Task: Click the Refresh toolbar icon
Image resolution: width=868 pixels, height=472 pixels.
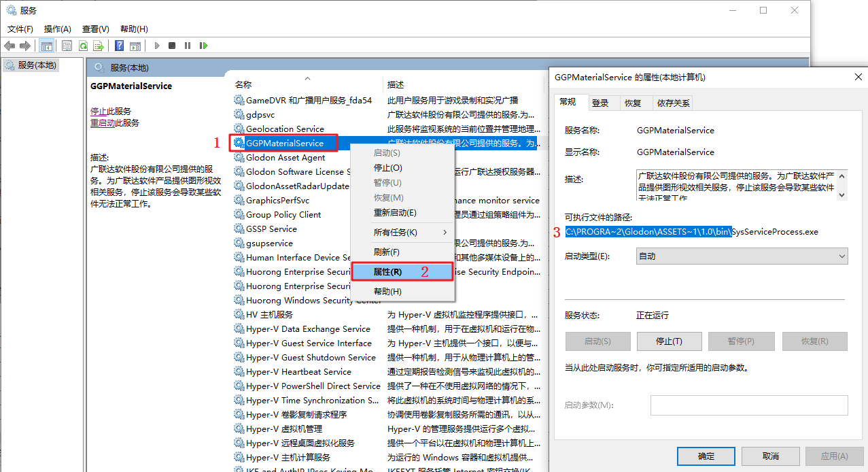Action: point(82,46)
